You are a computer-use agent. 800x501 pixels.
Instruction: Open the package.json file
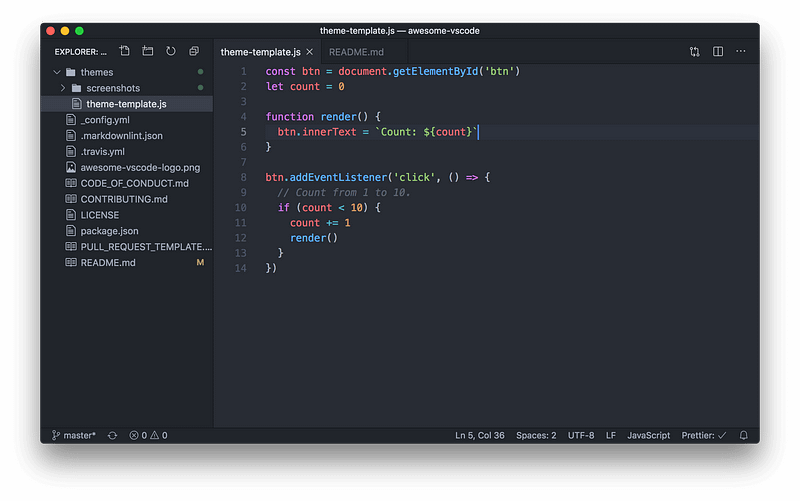[x=109, y=231]
